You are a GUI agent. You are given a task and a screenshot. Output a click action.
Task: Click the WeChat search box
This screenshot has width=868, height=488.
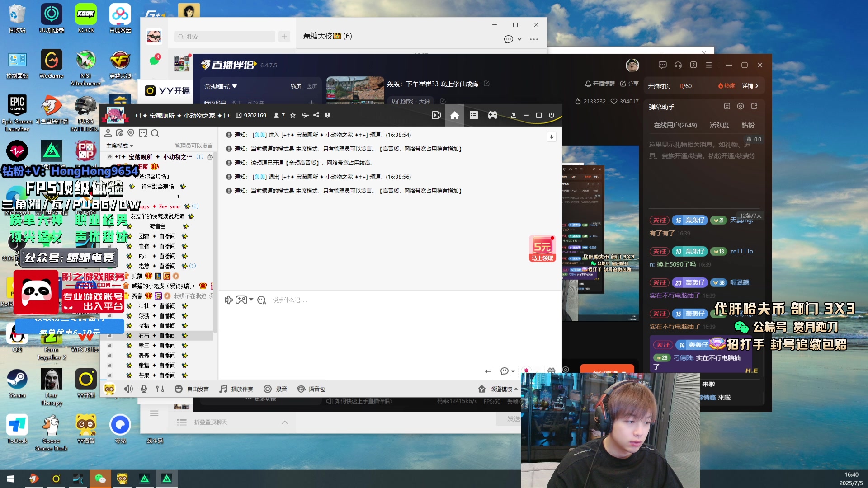[x=225, y=37]
